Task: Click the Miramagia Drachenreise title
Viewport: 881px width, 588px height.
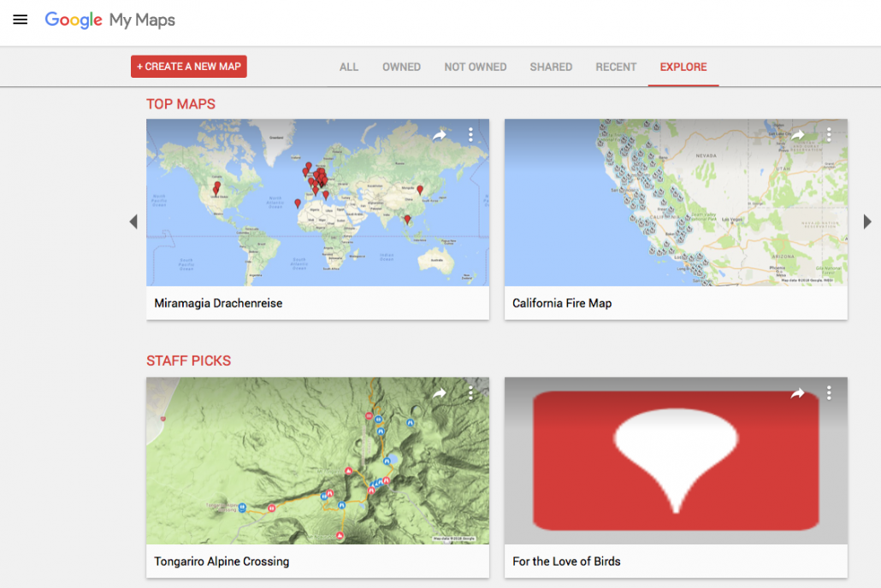Action: click(218, 303)
